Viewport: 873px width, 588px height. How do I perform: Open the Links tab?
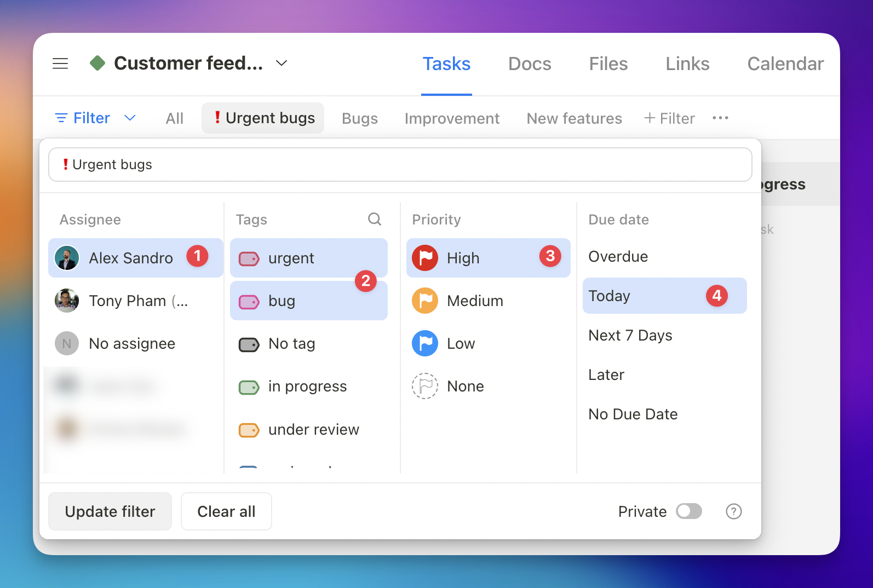687,64
